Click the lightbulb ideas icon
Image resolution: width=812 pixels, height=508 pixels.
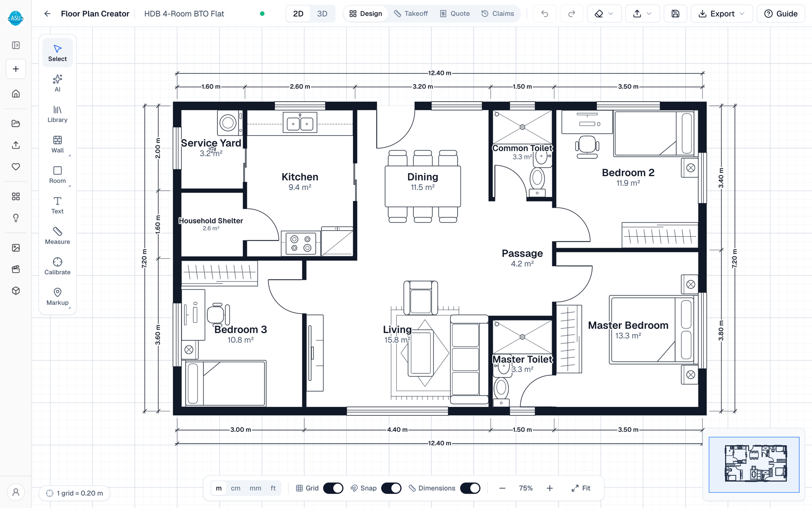pyautogui.click(x=16, y=218)
